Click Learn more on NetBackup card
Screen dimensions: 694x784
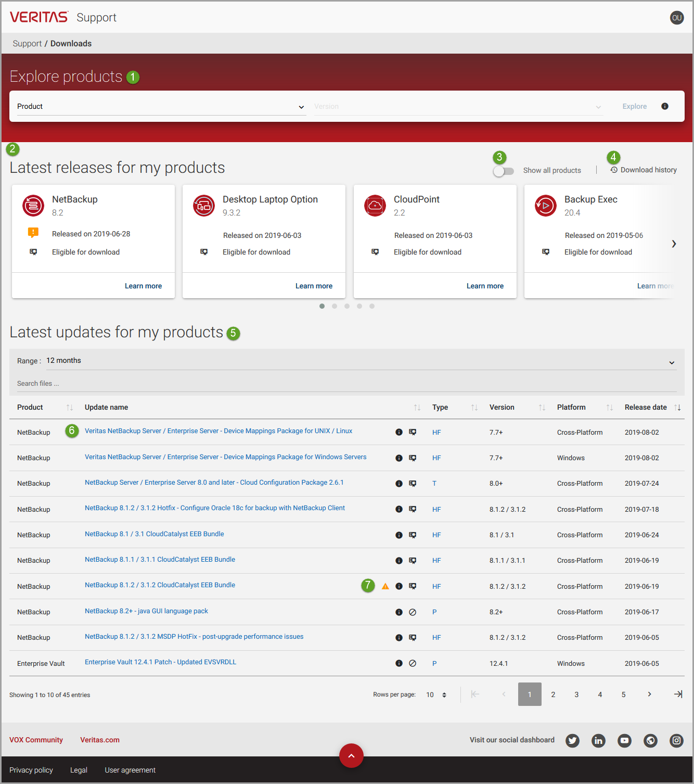pos(143,286)
